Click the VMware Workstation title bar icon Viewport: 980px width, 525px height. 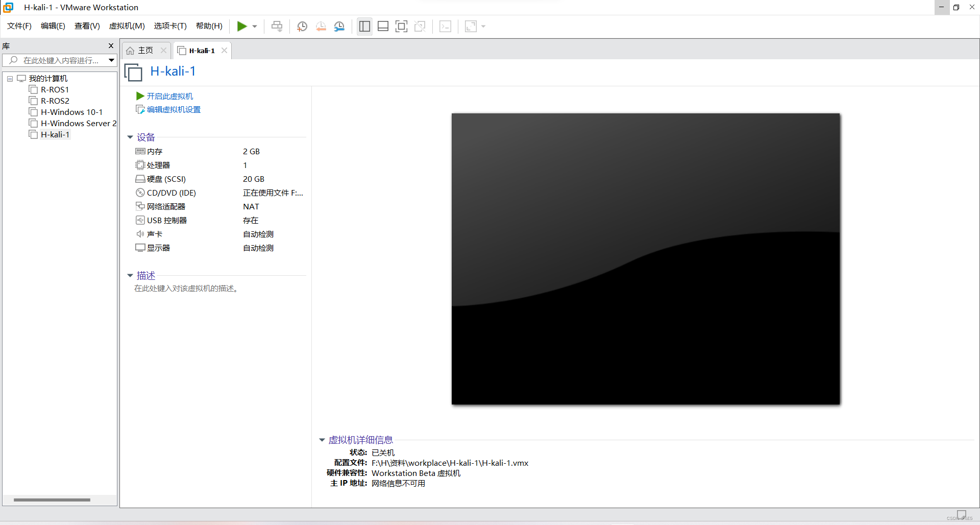8,7
